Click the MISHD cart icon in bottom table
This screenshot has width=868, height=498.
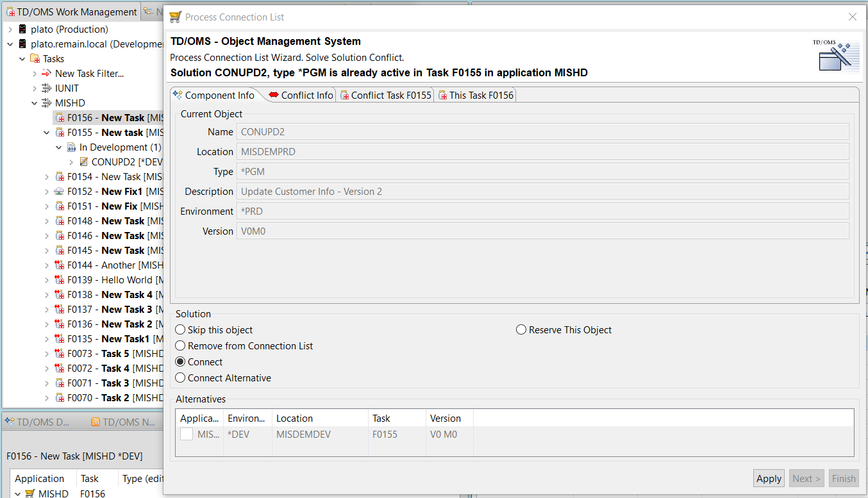pos(29,494)
